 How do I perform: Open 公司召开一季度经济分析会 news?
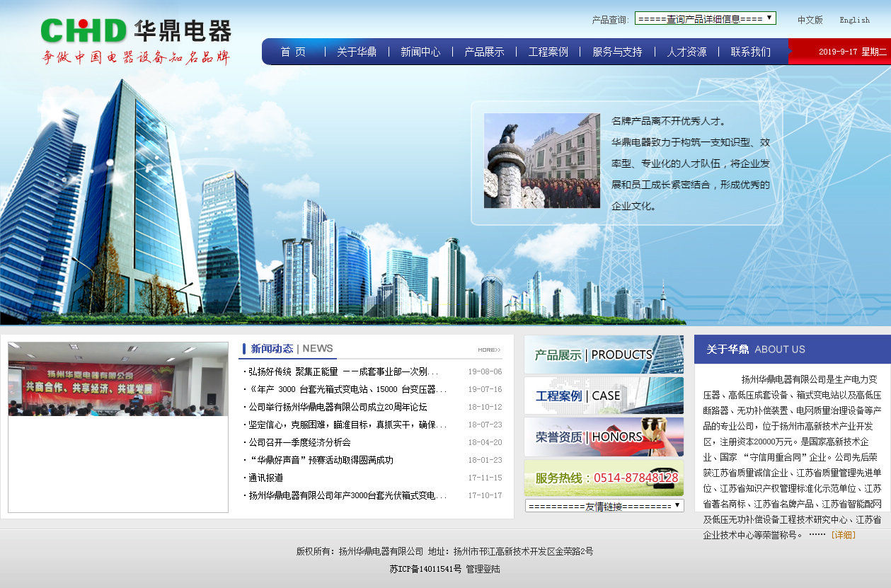(x=299, y=442)
